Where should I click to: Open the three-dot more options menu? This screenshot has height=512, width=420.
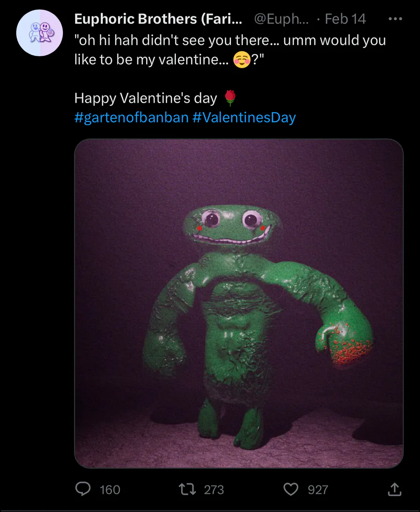point(395,19)
